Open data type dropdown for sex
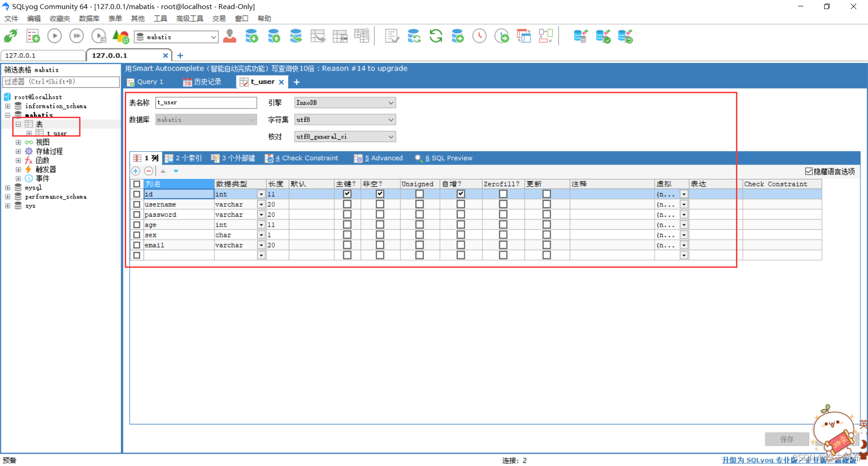Viewport: 868px width, 466px height. (261, 235)
